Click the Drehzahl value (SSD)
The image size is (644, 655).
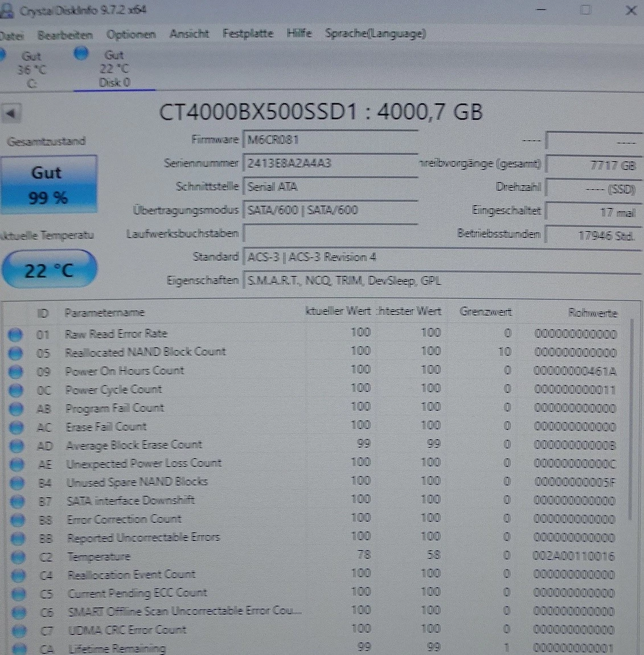(x=594, y=189)
